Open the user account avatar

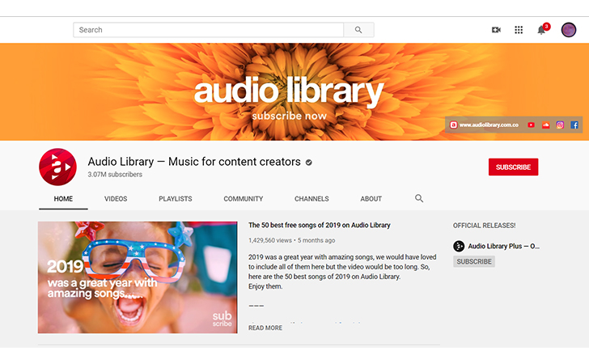click(569, 30)
